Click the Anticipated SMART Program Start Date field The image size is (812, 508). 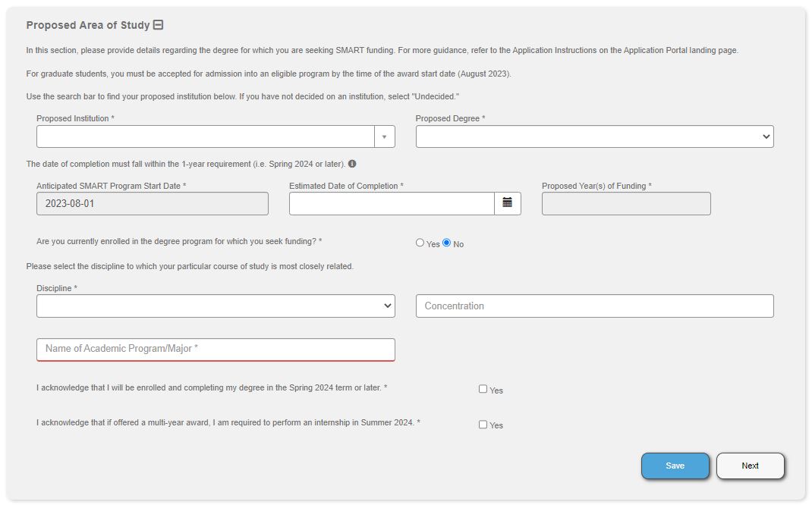(152, 203)
